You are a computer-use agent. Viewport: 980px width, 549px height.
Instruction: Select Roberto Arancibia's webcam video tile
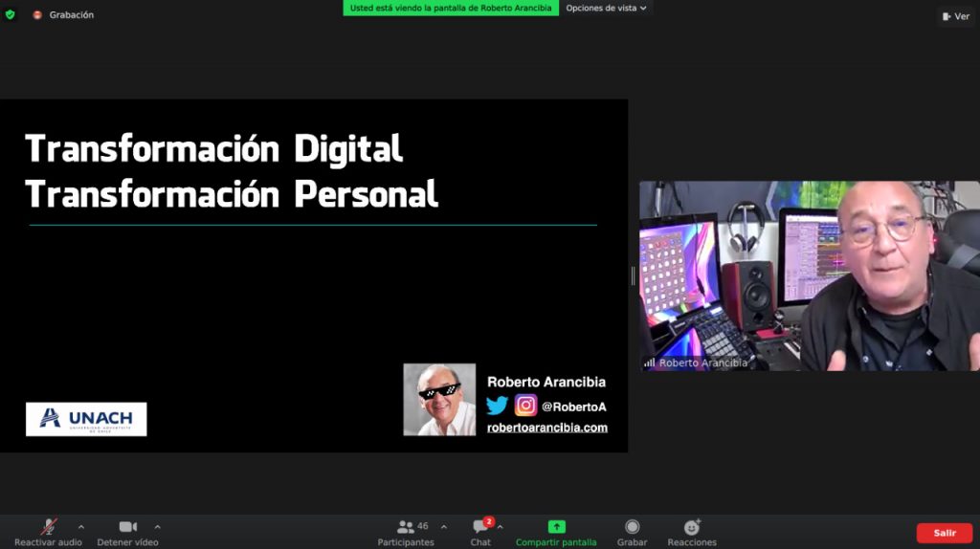point(809,275)
